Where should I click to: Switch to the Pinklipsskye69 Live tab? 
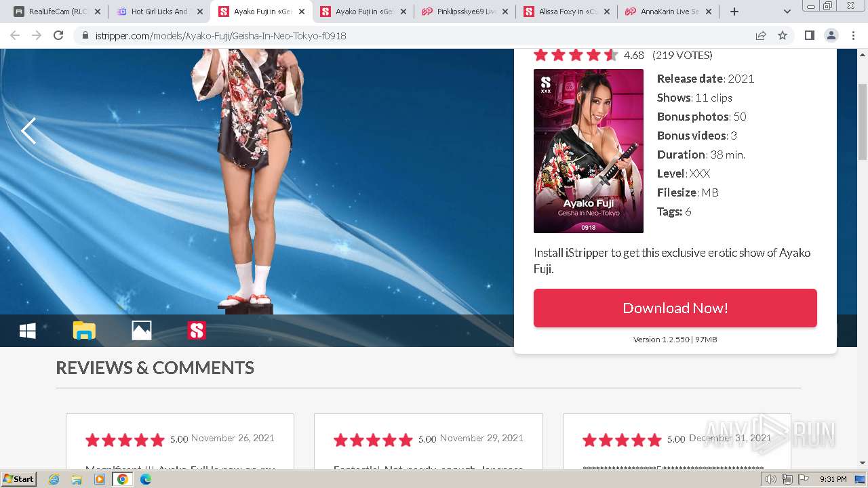pyautogui.click(x=465, y=12)
